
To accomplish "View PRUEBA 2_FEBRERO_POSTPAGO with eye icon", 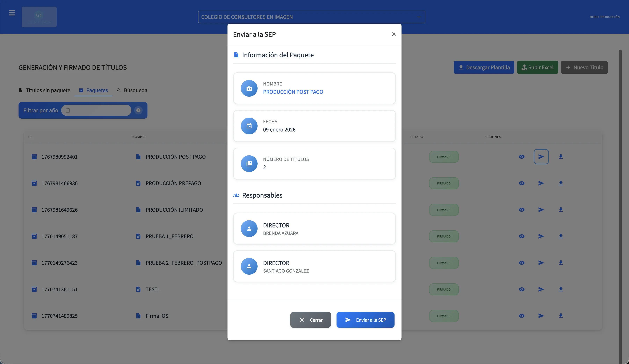I will [521, 263].
